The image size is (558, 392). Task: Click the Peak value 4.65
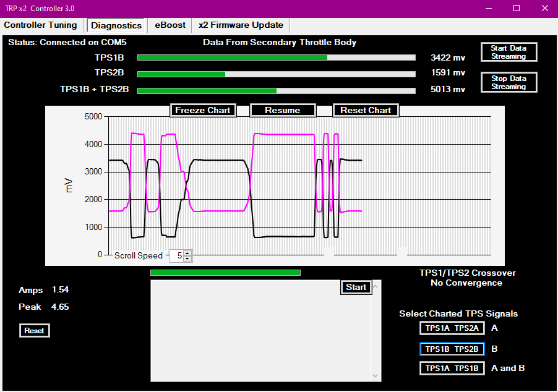tap(60, 307)
